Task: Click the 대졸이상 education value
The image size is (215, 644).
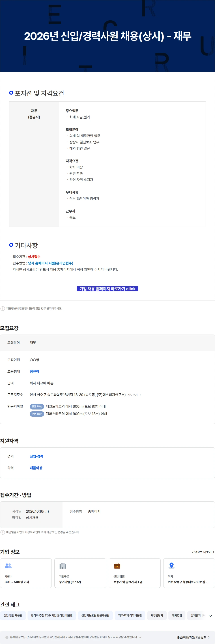Action: pyautogui.click(x=36, y=468)
